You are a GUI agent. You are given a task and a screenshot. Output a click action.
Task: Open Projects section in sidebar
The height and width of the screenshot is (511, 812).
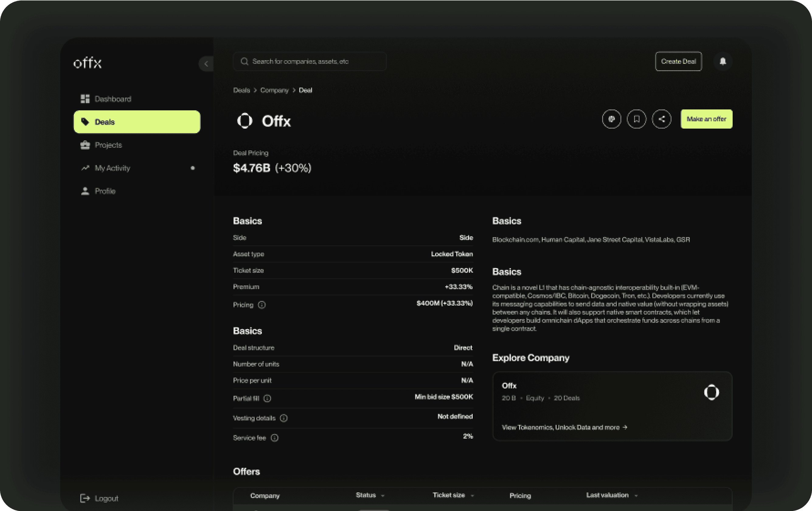click(x=108, y=145)
